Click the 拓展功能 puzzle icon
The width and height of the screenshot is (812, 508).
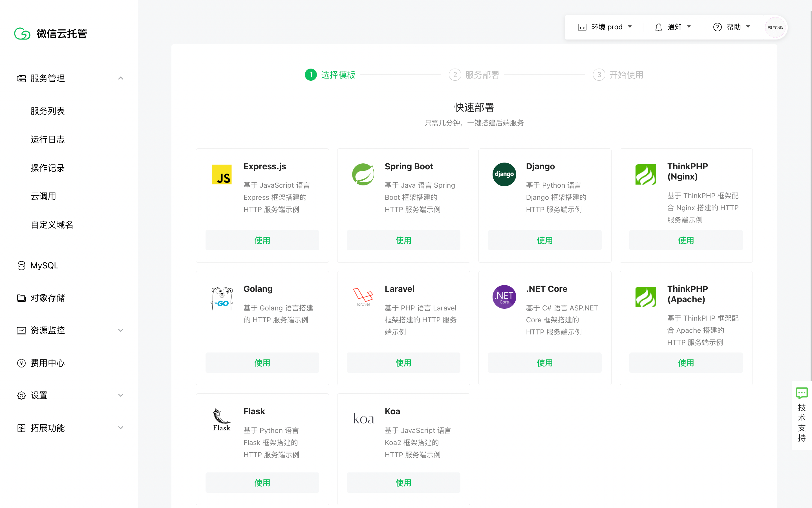21,428
